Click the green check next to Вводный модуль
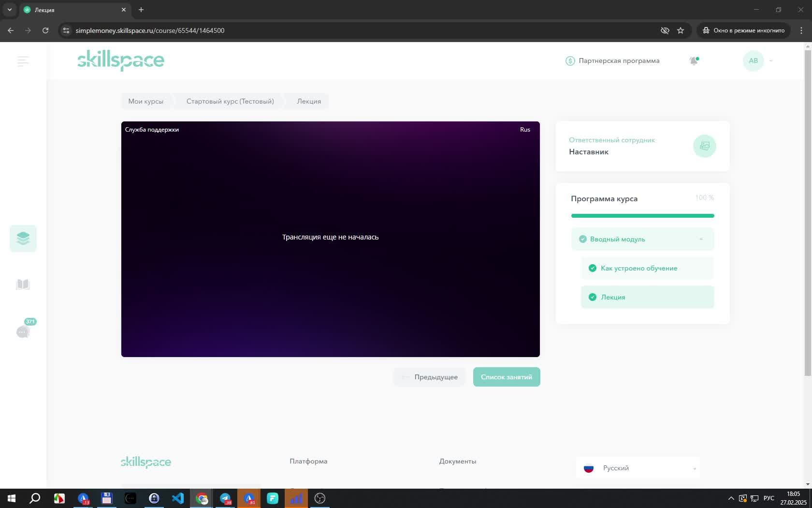Screen dimensions: 812x508 [583, 239]
